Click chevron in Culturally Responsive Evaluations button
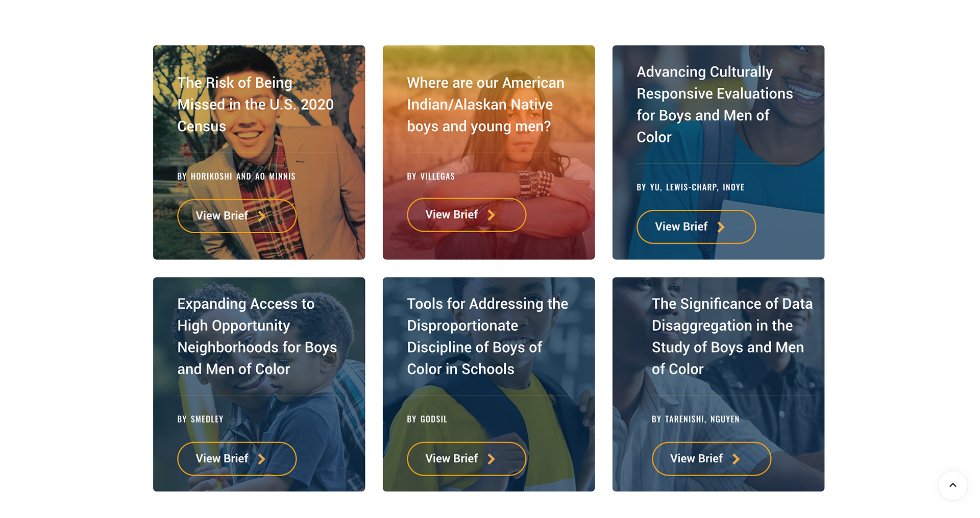This screenshot has height=518, width=980. tap(721, 227)
